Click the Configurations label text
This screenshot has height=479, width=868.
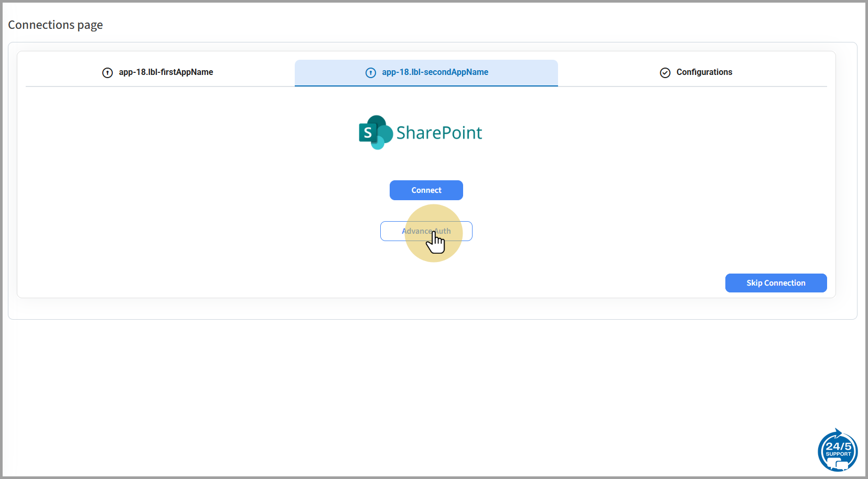coord(704,72)
